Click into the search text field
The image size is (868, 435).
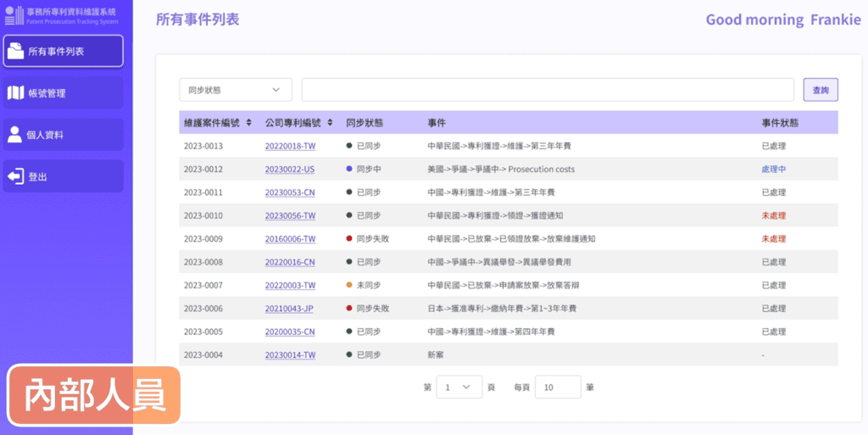(x=547, y=90)
